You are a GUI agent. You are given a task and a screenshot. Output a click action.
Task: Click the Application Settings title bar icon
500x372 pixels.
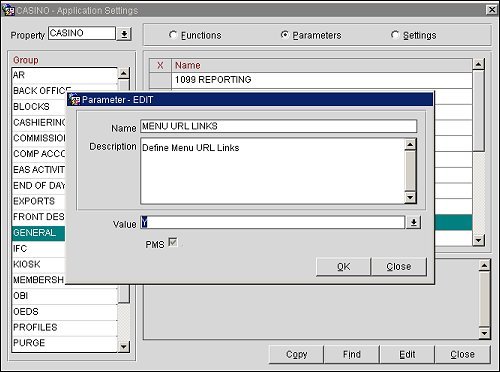tap(8, 10)
